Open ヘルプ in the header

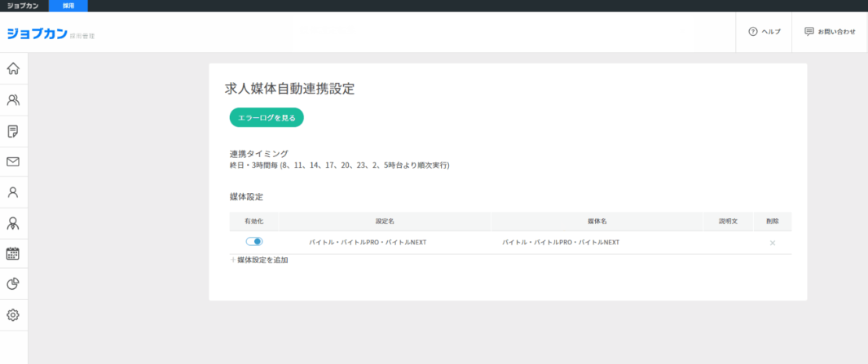[x=764, y=32]
